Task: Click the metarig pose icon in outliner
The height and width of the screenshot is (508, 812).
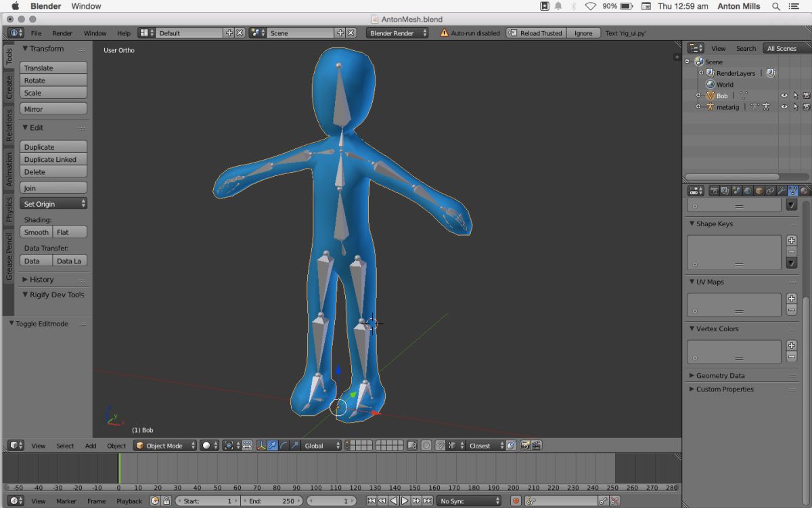Action: [766, 107]
